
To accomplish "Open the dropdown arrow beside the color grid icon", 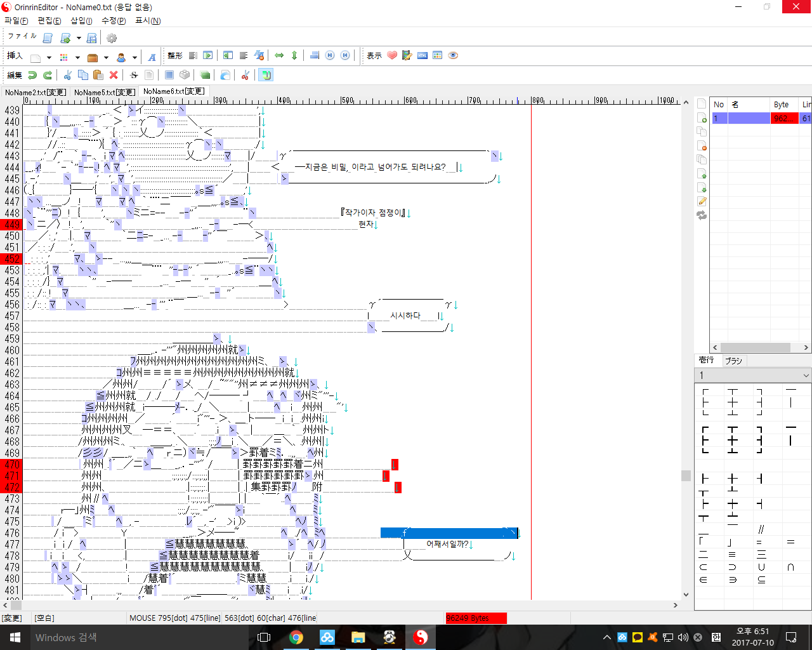I will click(77, 57).
